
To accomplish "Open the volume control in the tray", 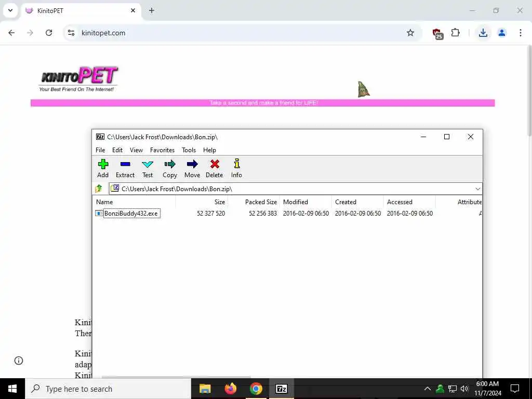I will point(464,389).
